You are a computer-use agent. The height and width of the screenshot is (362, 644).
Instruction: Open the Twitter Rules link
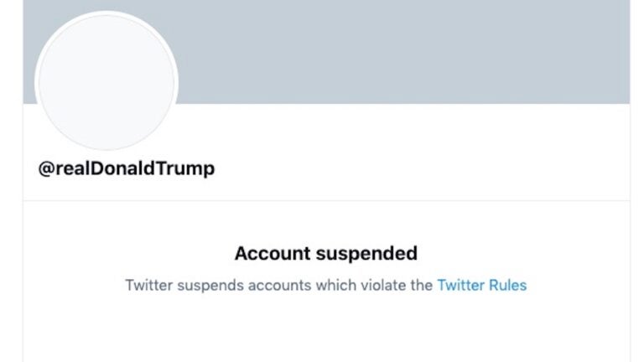(x=481, y=285)
